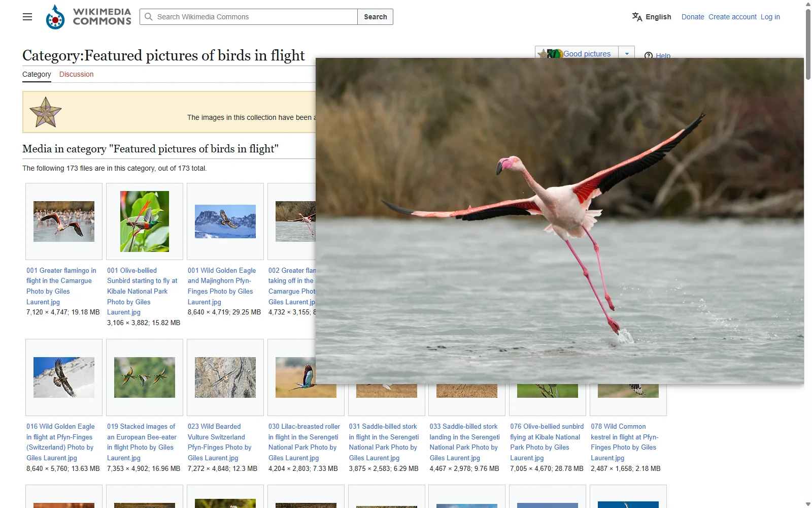Click the '2,487 × 1,658; 2.18 MB' text

point(625,468)
